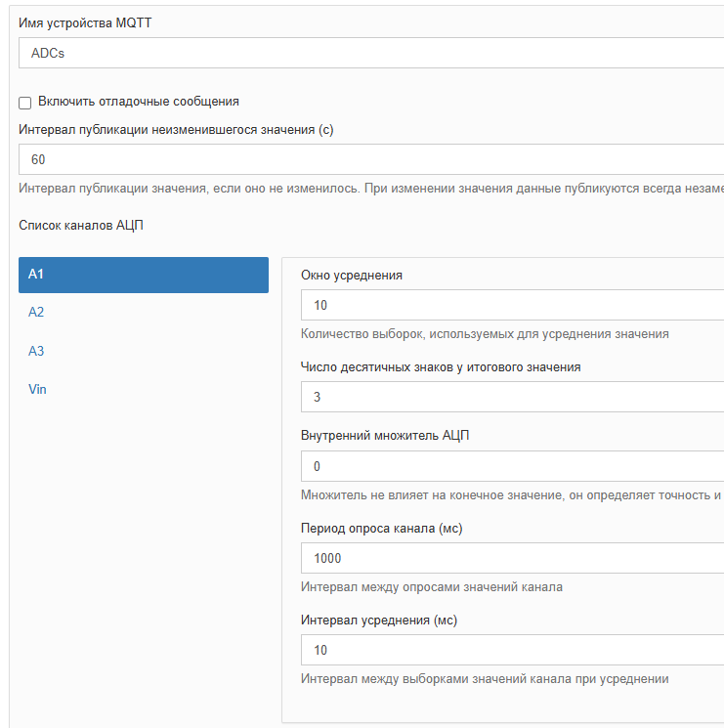
Task: Focus the unchanged-value publish interval field showing 60
Action: [371, 159]
